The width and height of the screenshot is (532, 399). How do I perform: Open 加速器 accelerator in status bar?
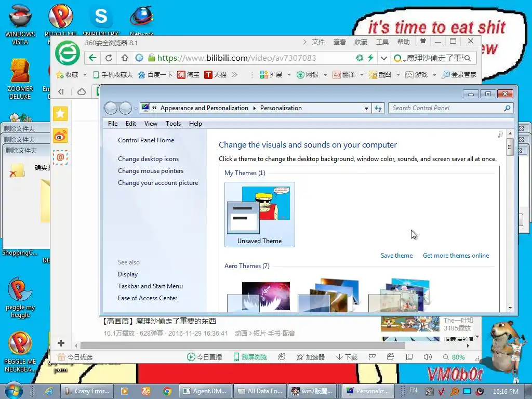pyautogui.click(x=311, y=357)
